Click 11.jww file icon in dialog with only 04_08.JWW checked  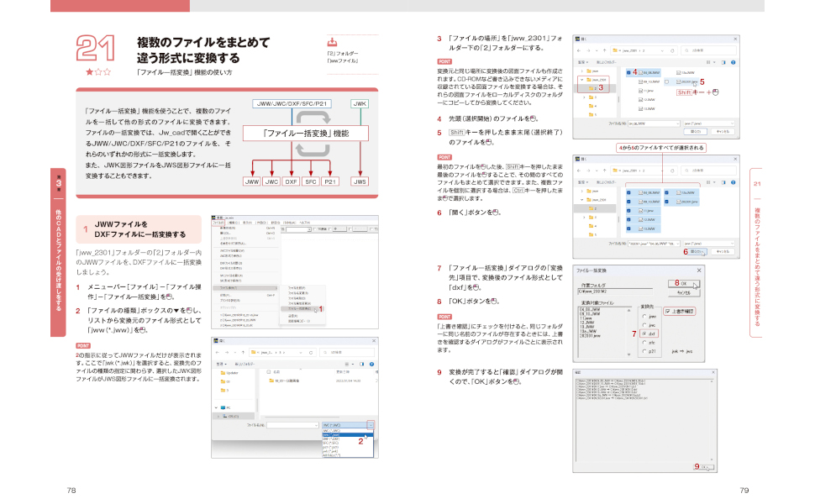641,91
